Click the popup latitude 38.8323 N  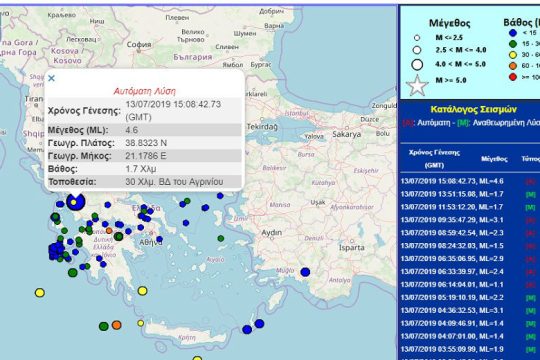(x=146, y=143)
